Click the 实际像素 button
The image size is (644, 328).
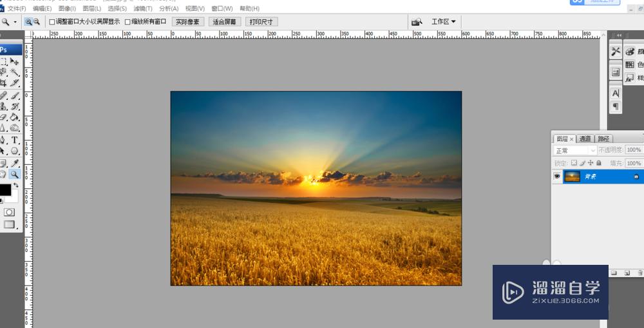click(187, 22)
